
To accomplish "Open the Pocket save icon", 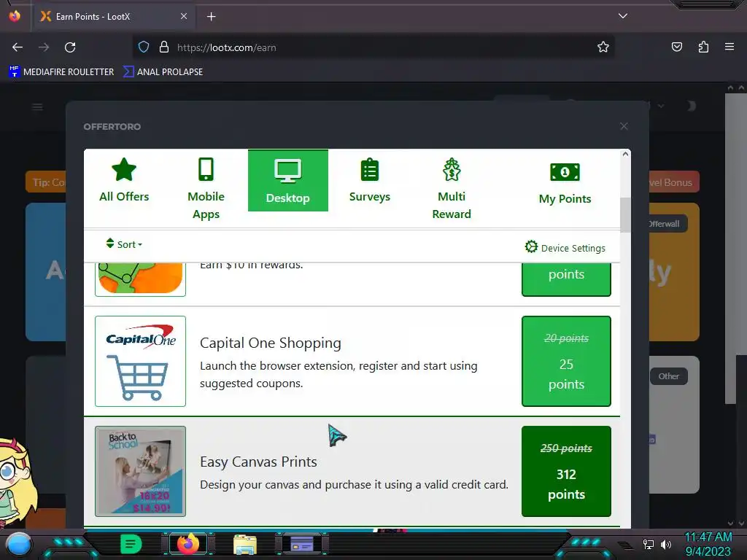I will tap(676, 47).
